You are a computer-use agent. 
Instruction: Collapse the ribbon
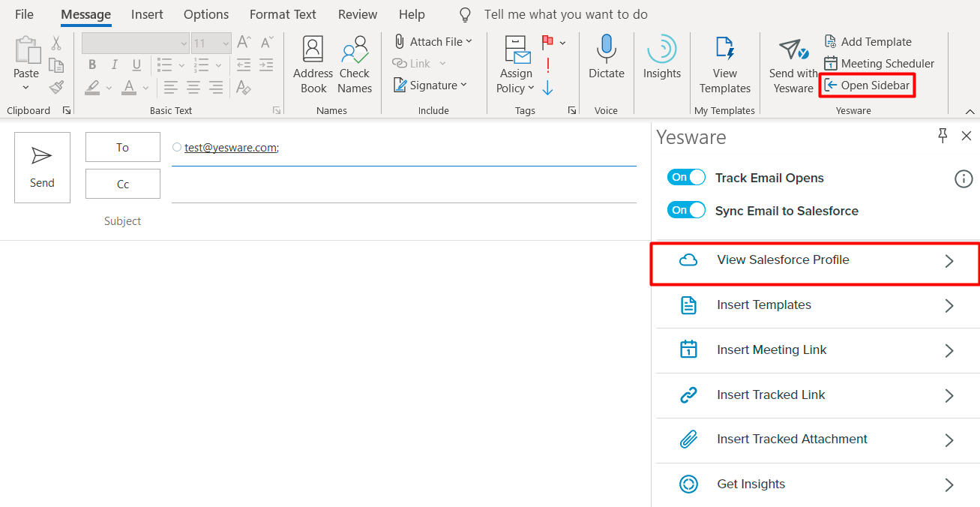click(970, 111)
